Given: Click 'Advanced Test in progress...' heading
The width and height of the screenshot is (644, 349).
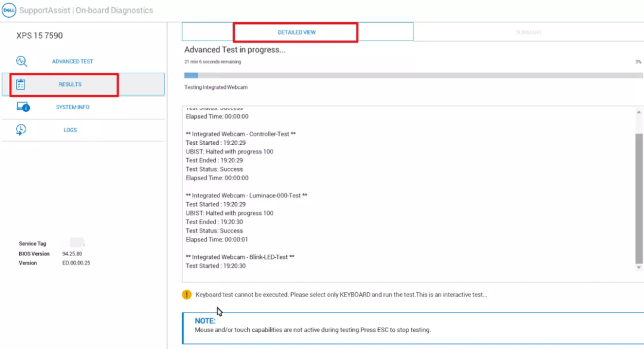Looking at the screenshot, I should (x=234, y=50).
